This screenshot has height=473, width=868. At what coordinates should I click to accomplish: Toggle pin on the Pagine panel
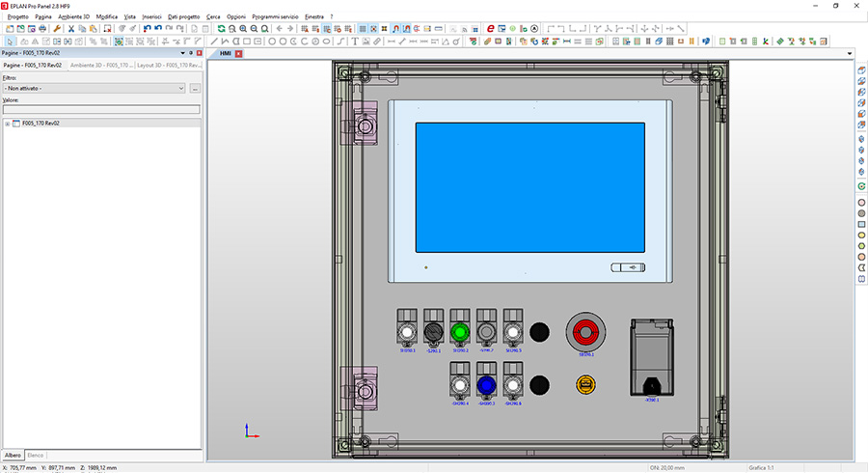click(192, 53)
